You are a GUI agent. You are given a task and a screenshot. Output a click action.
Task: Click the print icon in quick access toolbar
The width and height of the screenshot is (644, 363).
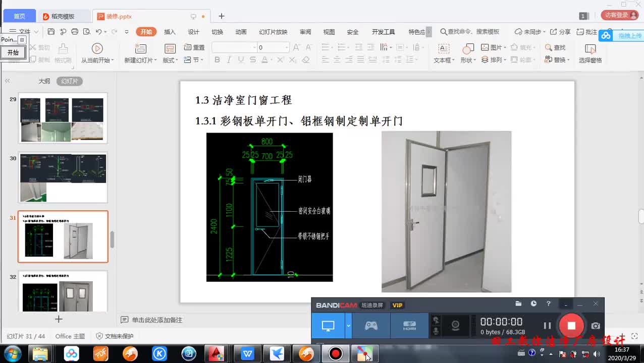click(75, 32)
